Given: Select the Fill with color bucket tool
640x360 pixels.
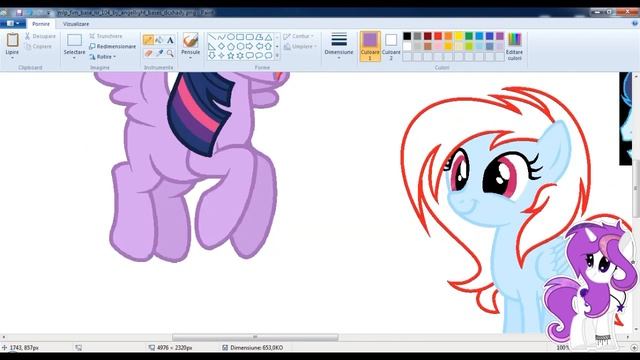Looking at the screenshot, I should [x=159, y=40].
